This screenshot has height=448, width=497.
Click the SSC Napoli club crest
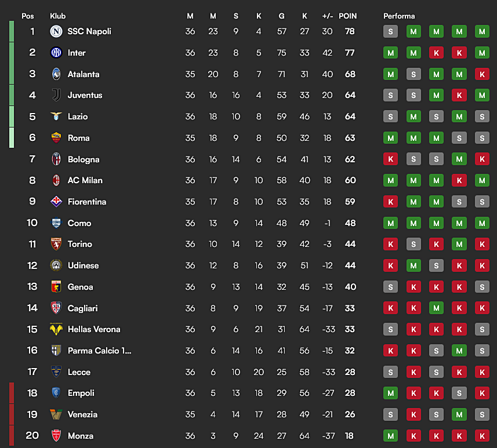coord(56,31)
